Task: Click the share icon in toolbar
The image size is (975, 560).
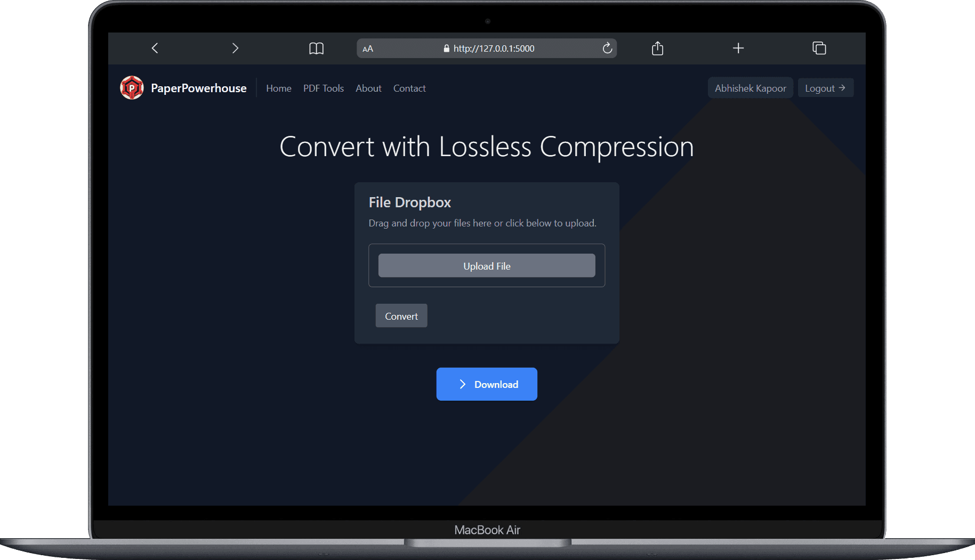Action: pyautogui.click(x=657, y=48)
